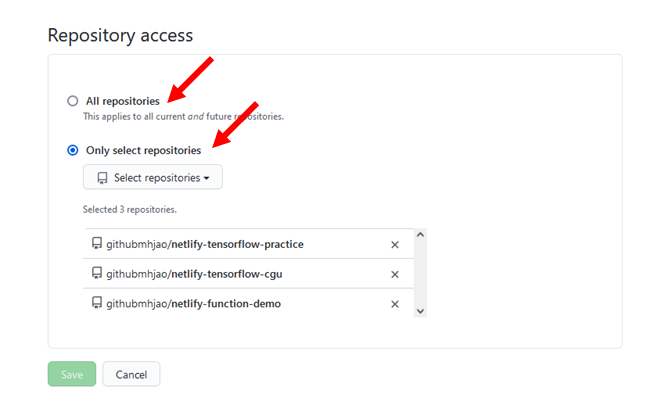
Task: Remove netlify-function-demo with its X icon
Action: [x=394, y=304]
